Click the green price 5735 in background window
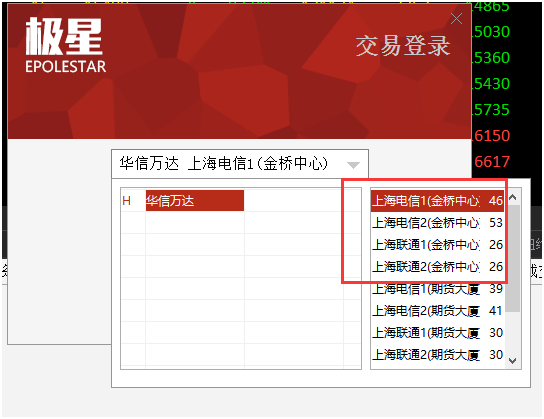Screen dimensions: 544x419 491,110
